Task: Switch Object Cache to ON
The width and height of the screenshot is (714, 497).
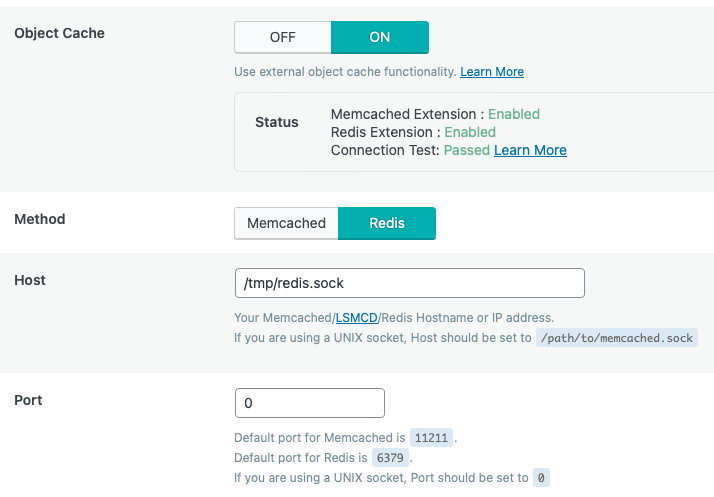Action: (x=379, y=37)
